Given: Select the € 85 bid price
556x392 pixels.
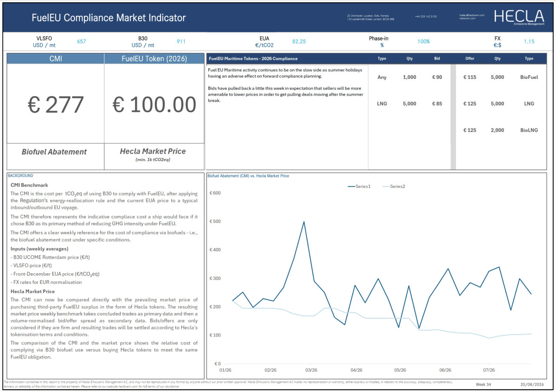Looking at the screenshot, I should pyautogui.click(x=437, y=104).
